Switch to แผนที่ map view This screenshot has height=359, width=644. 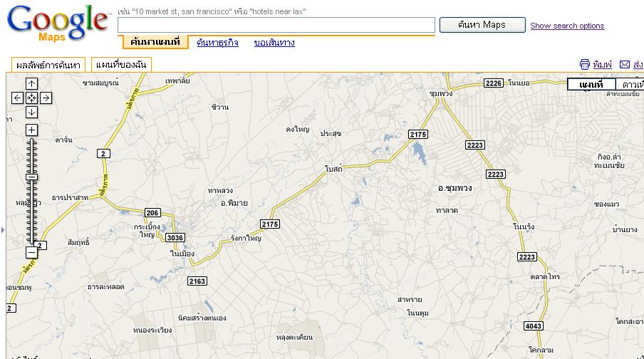click(591, 85)
